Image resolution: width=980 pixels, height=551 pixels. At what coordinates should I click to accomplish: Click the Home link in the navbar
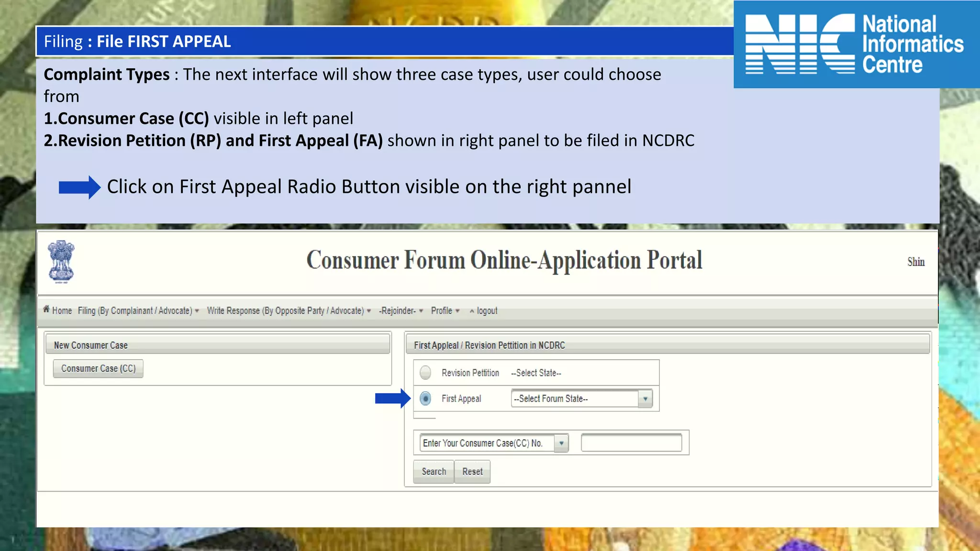click(x=62, y=311)
